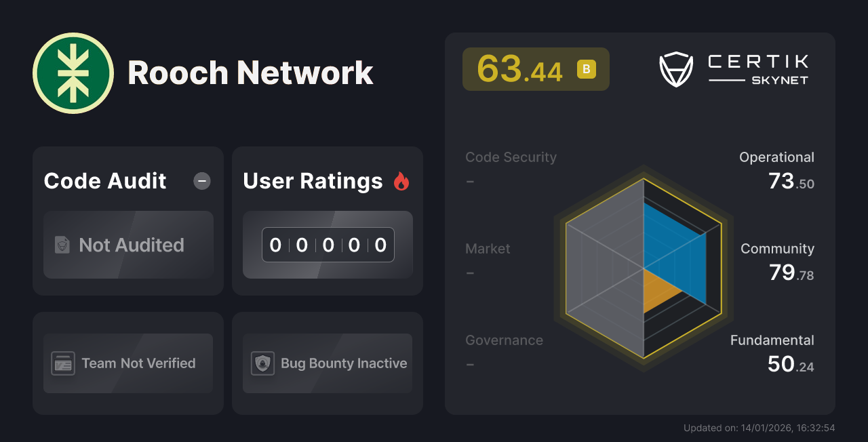Click the minus icon beside Code Audit heading
This screenshot has width=868, height=442.
pos(201,181)
